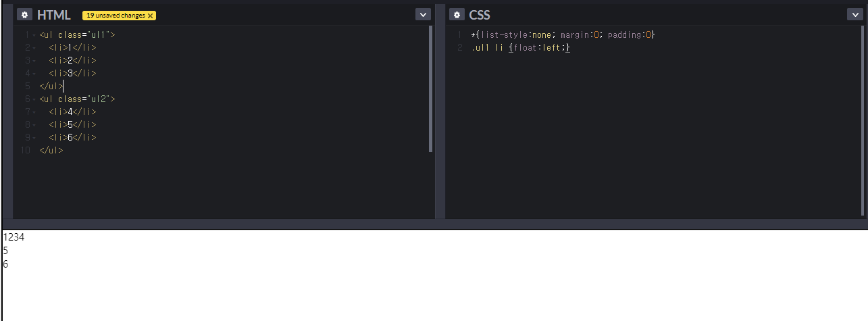Place cursor in <li>5</li> code line
Viewport: 868px width, 321px height.
tap(73, 124)
